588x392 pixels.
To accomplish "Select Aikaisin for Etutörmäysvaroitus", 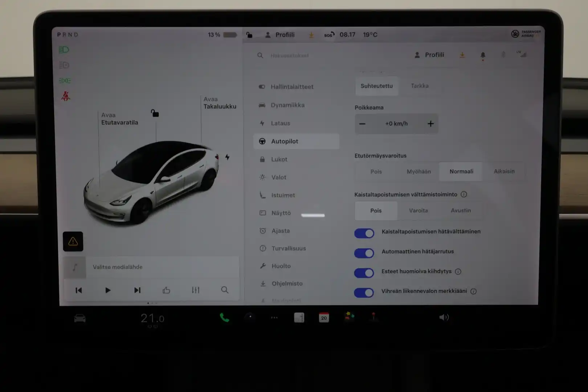I will [504, 171].
